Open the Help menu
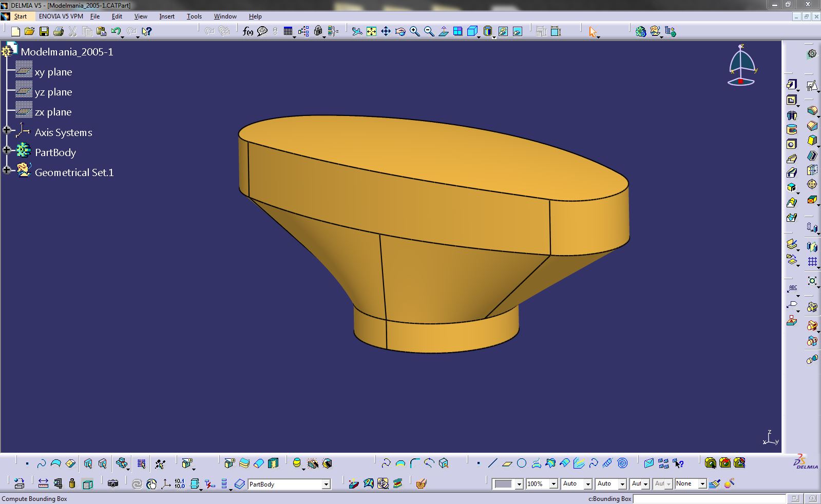 [255, 16]
